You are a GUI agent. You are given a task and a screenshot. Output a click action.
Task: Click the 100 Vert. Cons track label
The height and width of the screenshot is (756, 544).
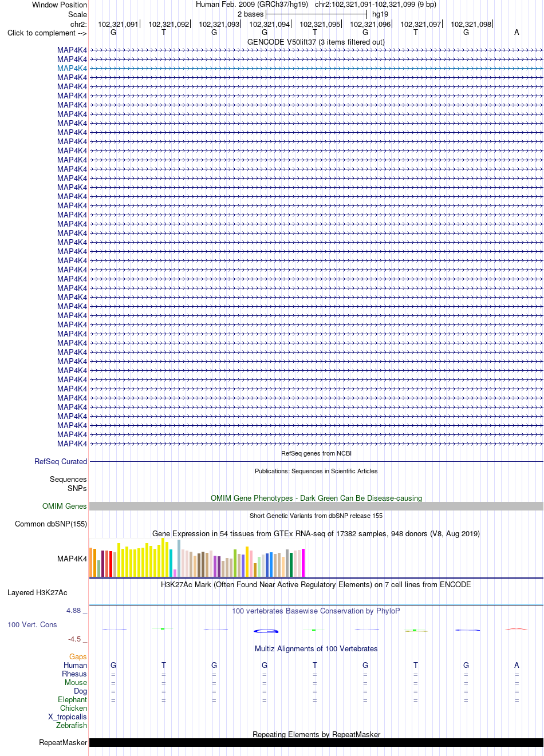coord(32,624)
